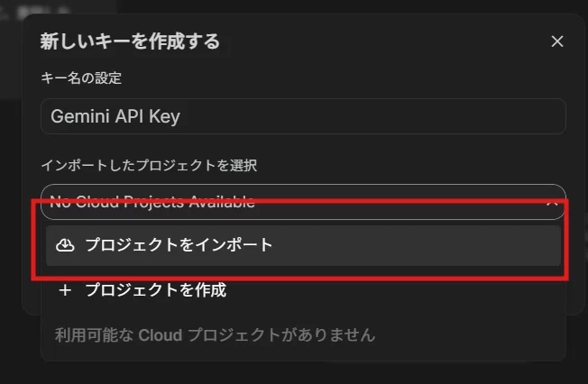This screenshot has height=384, width=588.
Task: Click the plus icon beside プロジェクトを作成
Action: [65, 290]
